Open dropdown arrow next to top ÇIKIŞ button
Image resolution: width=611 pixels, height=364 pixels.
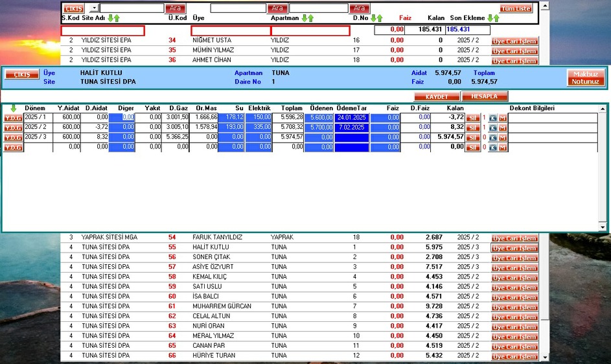[x=93, y=8]
